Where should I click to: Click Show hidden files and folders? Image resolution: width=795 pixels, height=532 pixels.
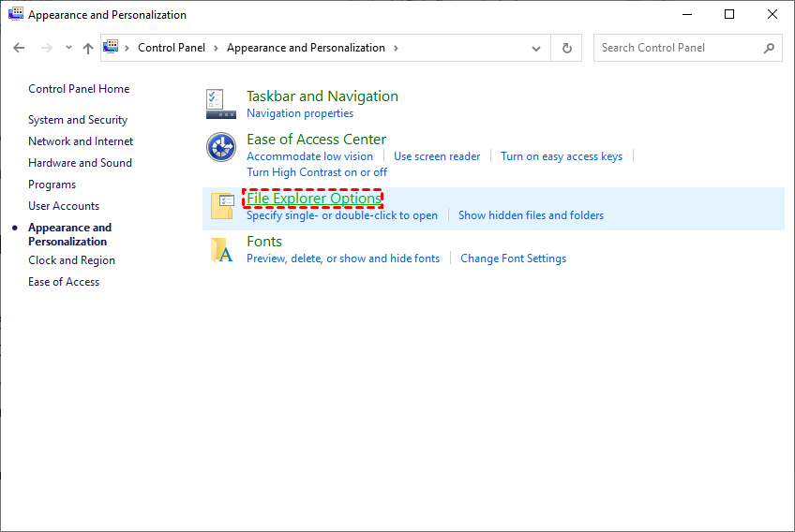(x=531, y=215)
